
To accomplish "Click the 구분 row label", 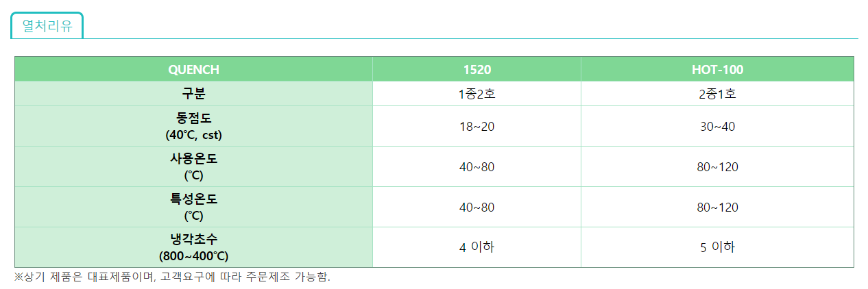I will tap(193, 94).
